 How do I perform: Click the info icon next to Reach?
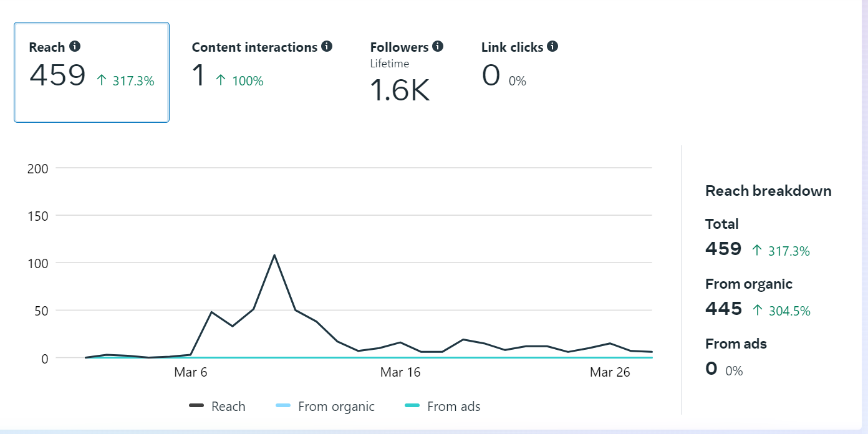point(75,47)
